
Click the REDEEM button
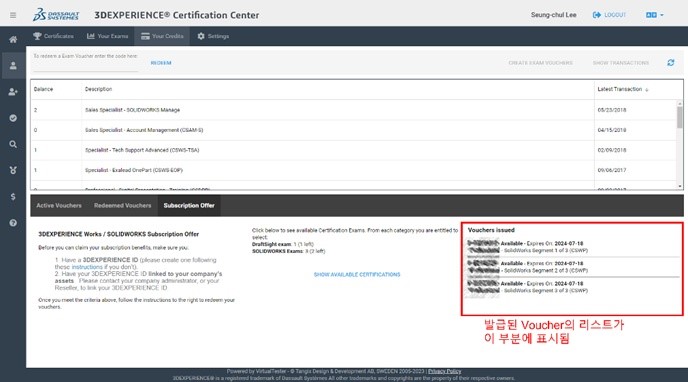click(x=161, y=63)
